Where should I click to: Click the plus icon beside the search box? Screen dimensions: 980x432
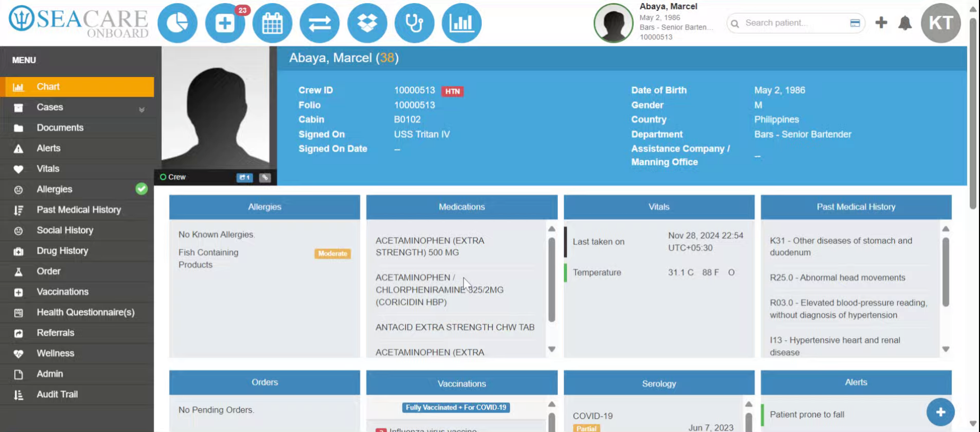tap(881, 22)
